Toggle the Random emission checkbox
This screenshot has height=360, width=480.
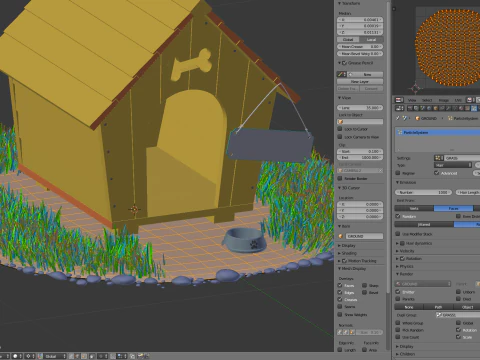point(398,216)
